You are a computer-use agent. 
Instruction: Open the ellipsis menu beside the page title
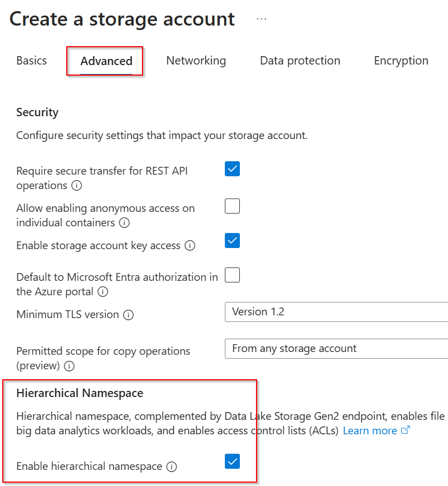click(261, 18)
